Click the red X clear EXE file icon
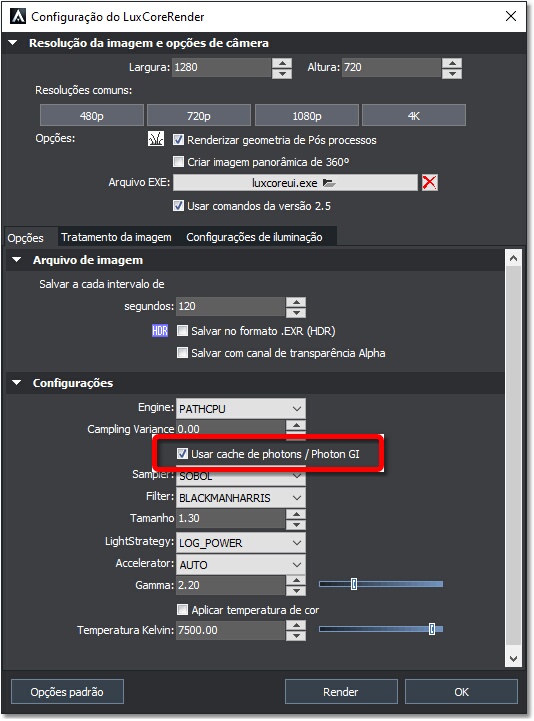This screenshot has height=721, width=534. pyautogui.click(x=429, y=183)
